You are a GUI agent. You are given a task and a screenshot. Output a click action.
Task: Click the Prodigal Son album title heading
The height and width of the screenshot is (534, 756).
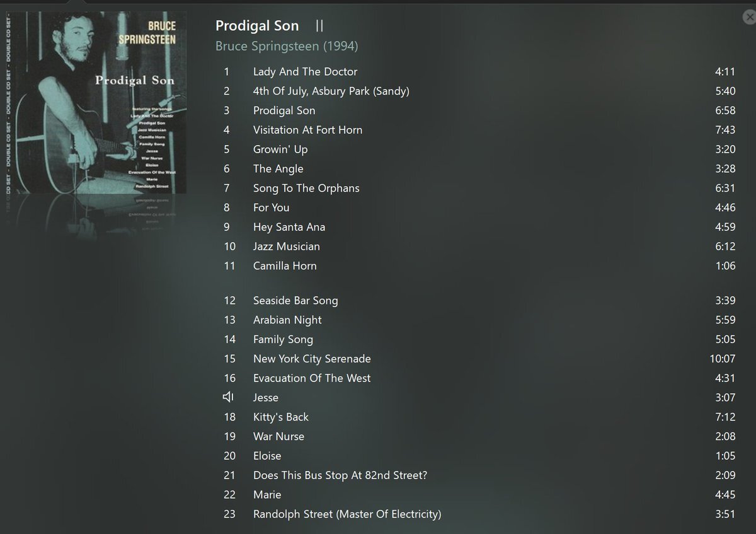tap(257, 26)
